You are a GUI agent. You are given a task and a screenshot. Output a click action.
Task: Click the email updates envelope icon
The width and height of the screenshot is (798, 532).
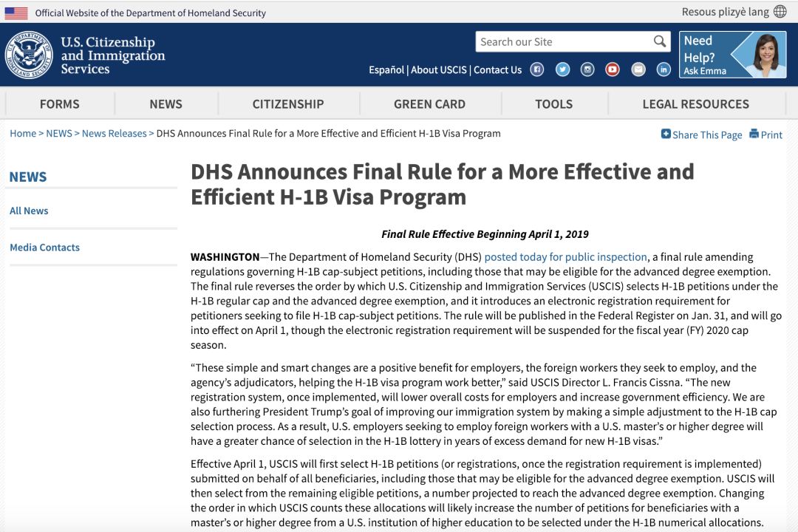pos(638,69)
